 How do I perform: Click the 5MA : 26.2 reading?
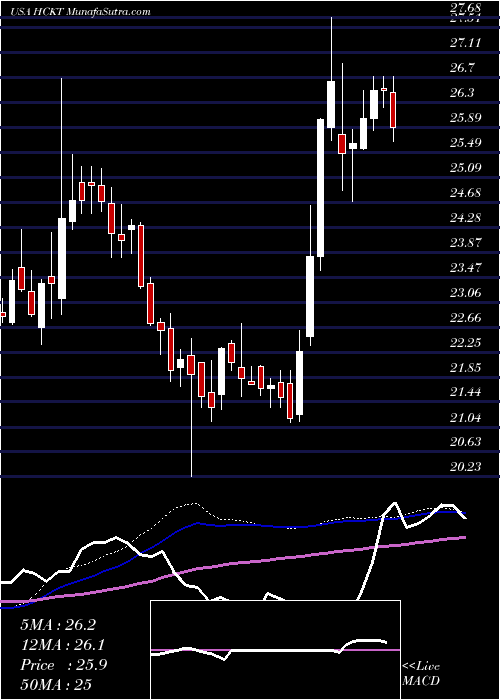tap(58, 625)
